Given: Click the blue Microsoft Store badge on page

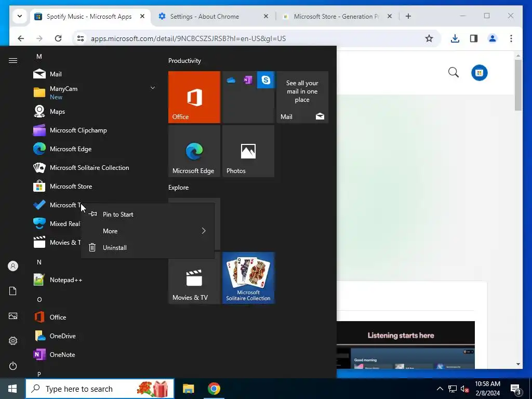Looking at the screenshot, I should coord(479,73).
